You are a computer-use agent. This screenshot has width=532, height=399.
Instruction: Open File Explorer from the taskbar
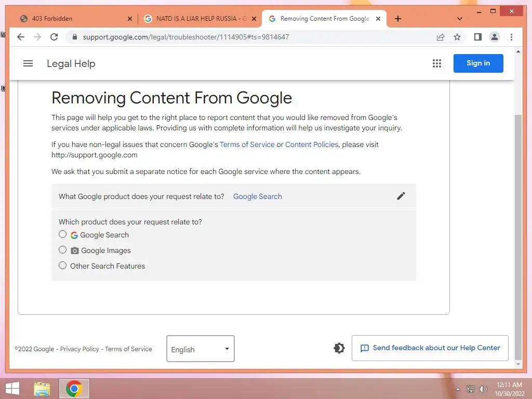42,389
